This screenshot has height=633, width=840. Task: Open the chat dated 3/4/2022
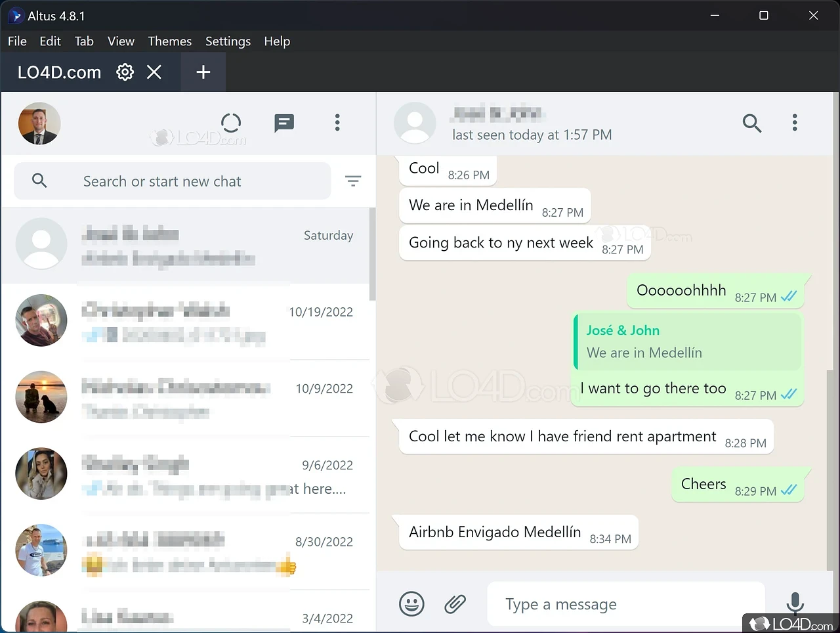tap(186, 612)
